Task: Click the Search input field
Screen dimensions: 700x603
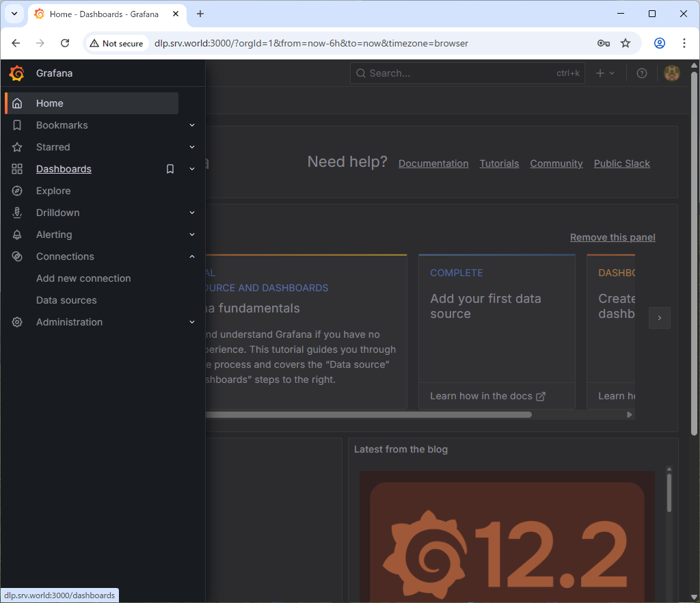Action: click(x=458, y=73)
